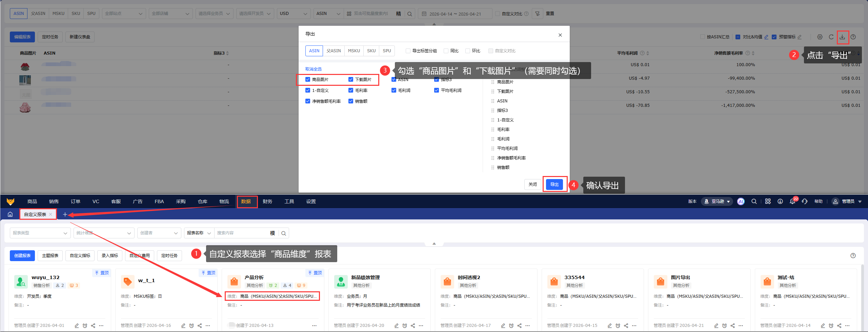
Task: Click the home icon in the tab bar
Action: [x=10, y=214]
